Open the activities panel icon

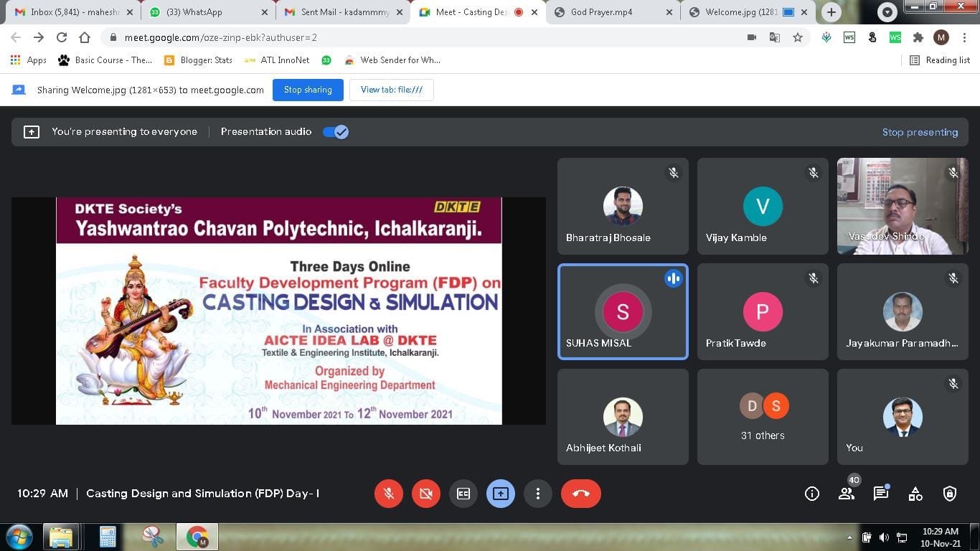[915, 494]
